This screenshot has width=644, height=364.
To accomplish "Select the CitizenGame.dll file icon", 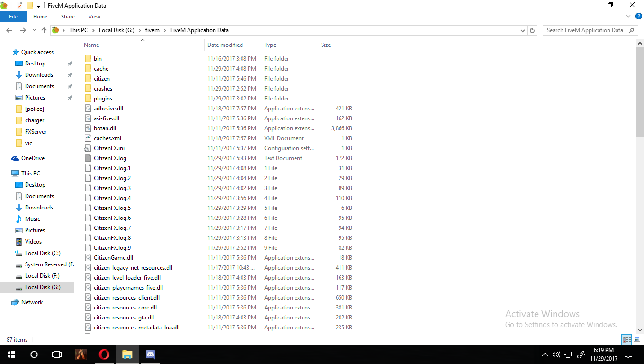I will 88,258.
